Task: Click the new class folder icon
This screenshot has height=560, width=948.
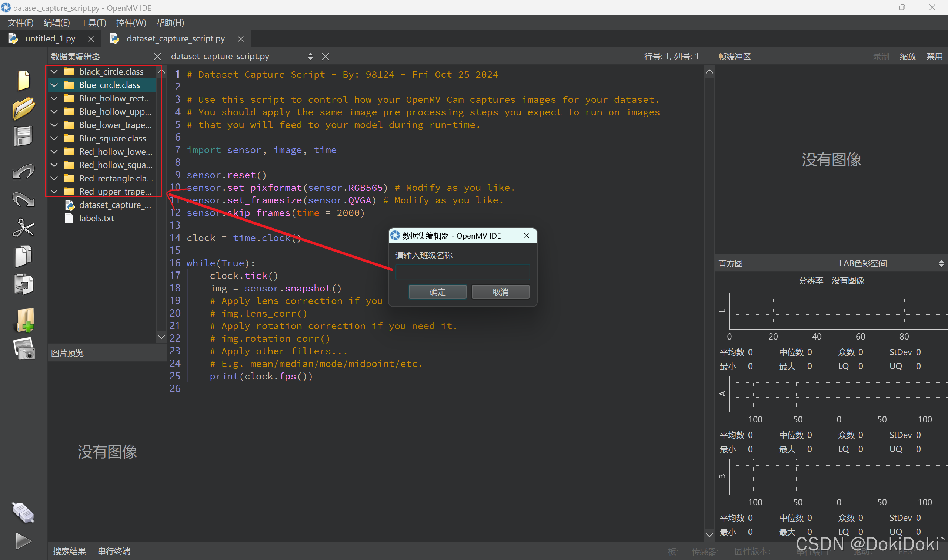Action: pyautogui.click(x=25, y=320)
